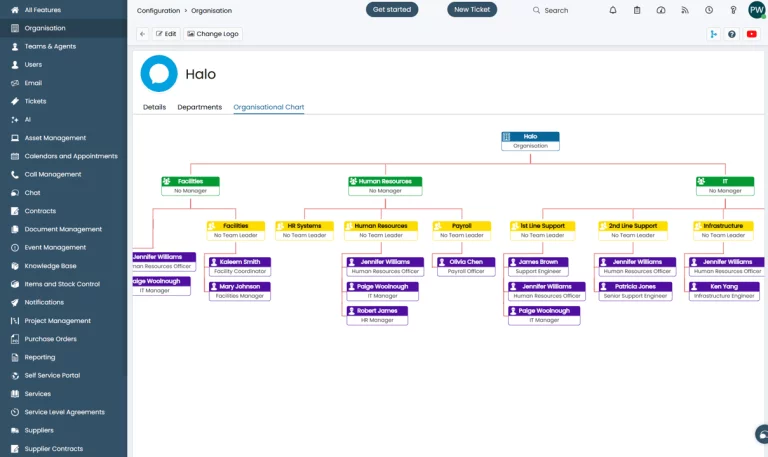Open the dashboard gauge icon
Image resolution: width=768 pixels, height=457 pixels.
661,10
